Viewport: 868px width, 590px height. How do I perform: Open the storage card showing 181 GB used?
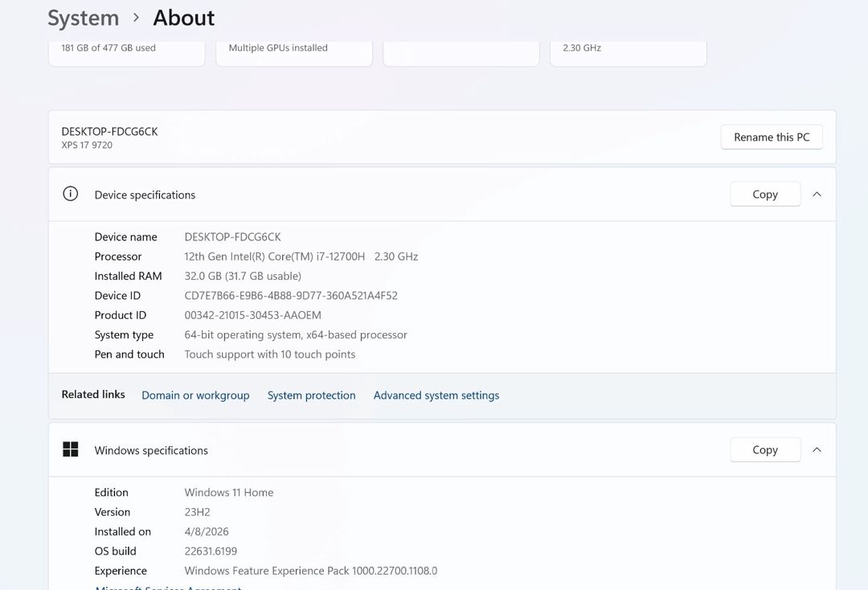coord(127,53)
